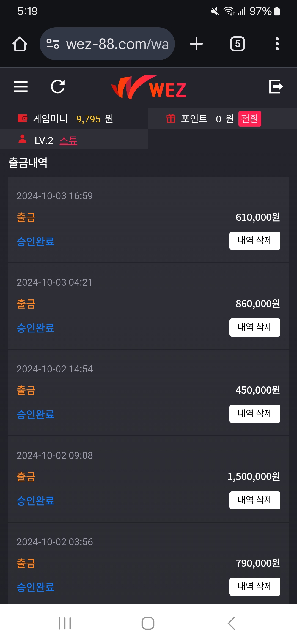Go to browser home icon
Screen dimensions: 297x644
[x=20, y=44]
